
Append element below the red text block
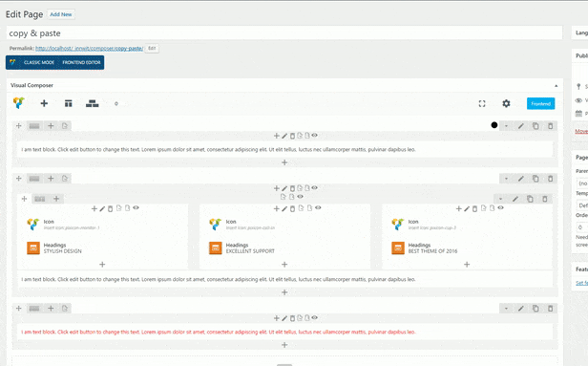[x=284, y=345]
